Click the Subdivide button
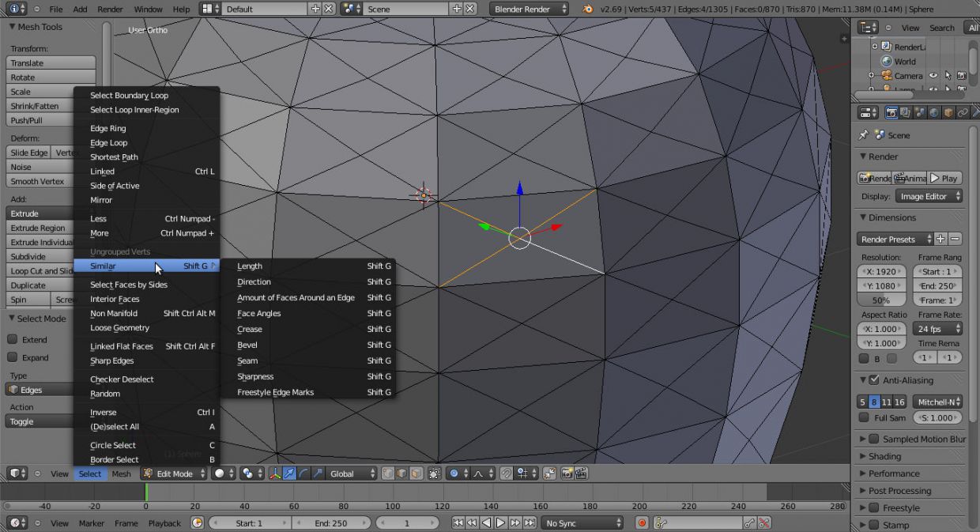The height and width of the screenshot is (532, 980). point(40,256)
